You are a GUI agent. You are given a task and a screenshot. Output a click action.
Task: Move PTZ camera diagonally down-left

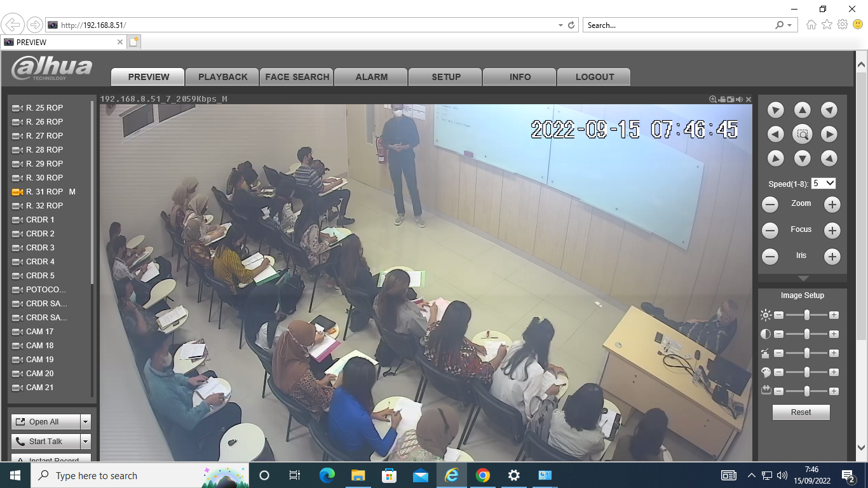(x=775, y=158)
